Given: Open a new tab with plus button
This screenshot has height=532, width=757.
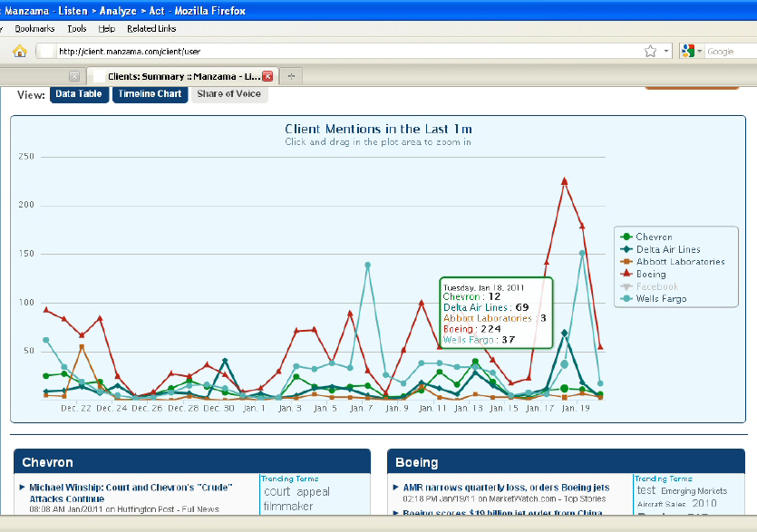Looking at the screenshot, I should point(291,76).
